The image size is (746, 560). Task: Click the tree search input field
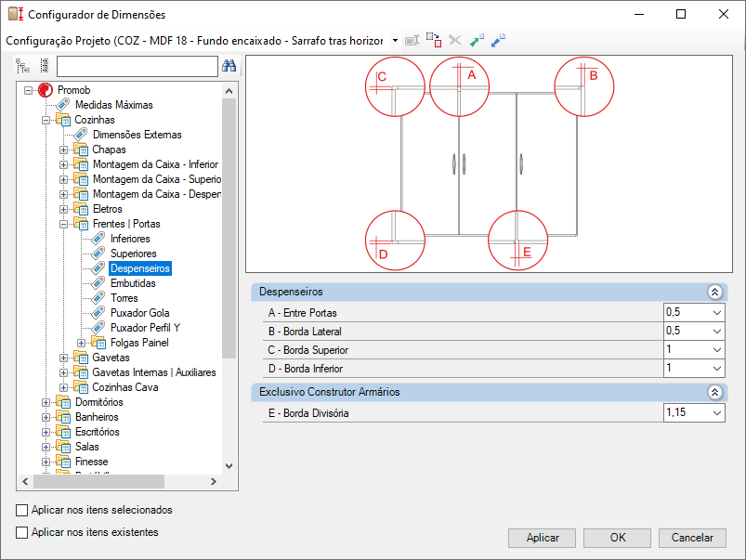point(137,66)
